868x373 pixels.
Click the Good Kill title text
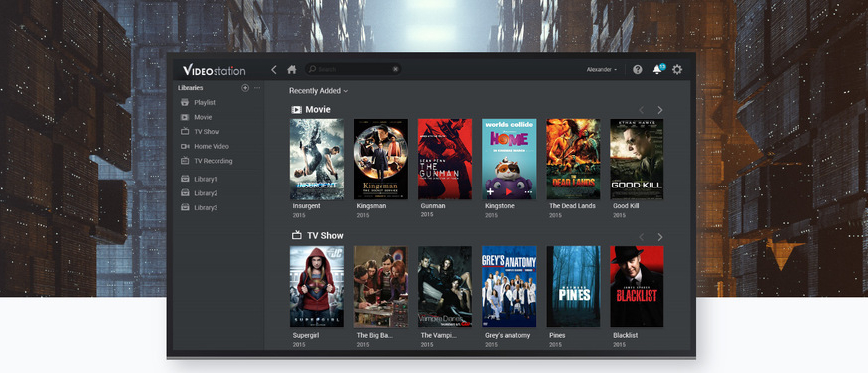pyautogui.click(x=626, y=206)
